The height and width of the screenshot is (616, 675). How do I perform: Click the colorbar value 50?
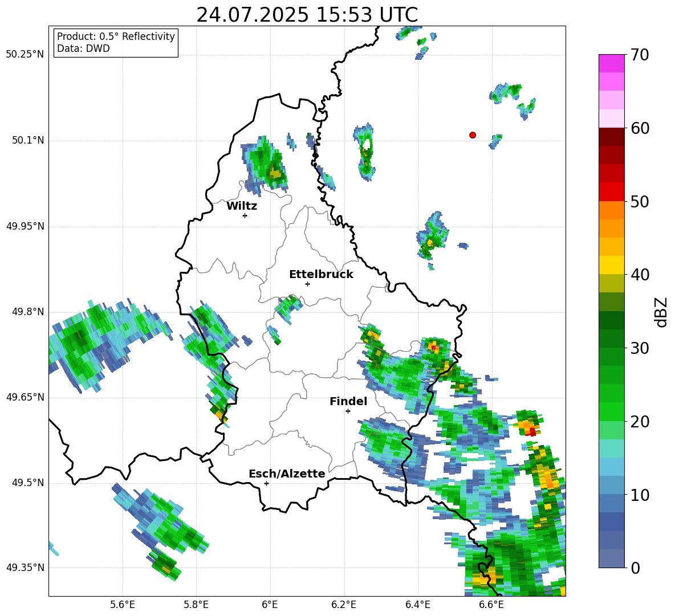(x=640, y=201)
